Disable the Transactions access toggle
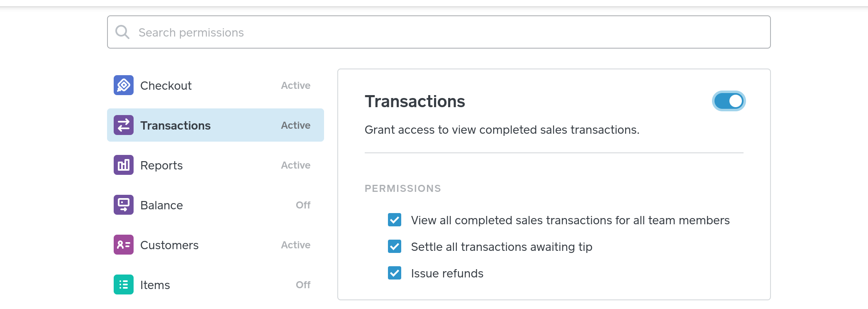Viewport: 868px width, 309px height. pyautogui.click(x=729, y=101)
